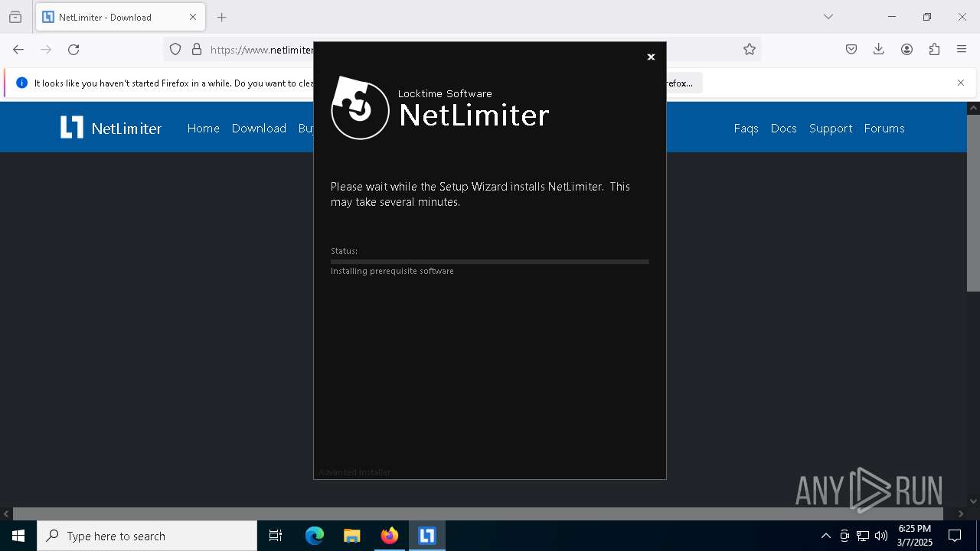The width and height of the screenshot is (980, 551).
Task: Switch to NetLimiter installer in taskbar
Action: point(427,536)
